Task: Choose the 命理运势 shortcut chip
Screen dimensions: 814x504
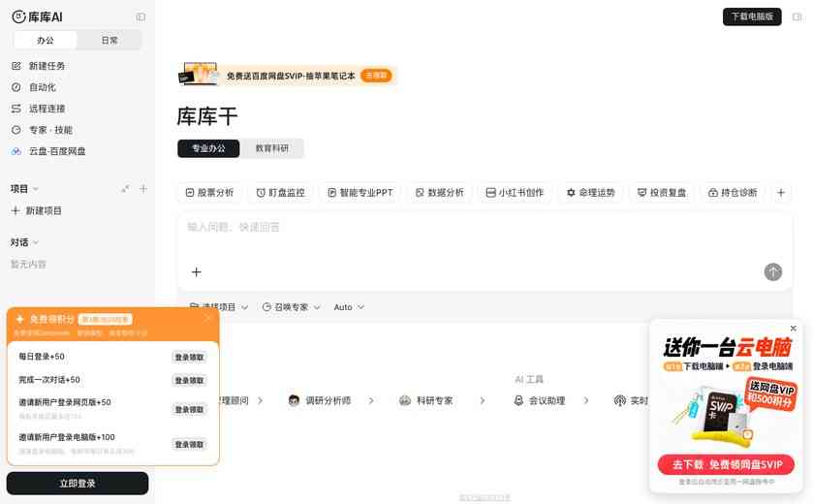Action: [x=591, y=193]
